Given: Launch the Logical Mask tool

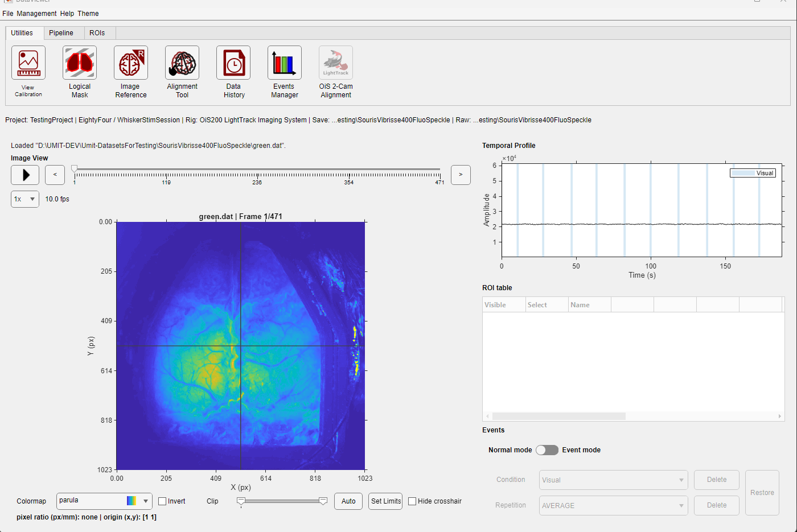Looking at the screenshot, I should tap(80, 63).
